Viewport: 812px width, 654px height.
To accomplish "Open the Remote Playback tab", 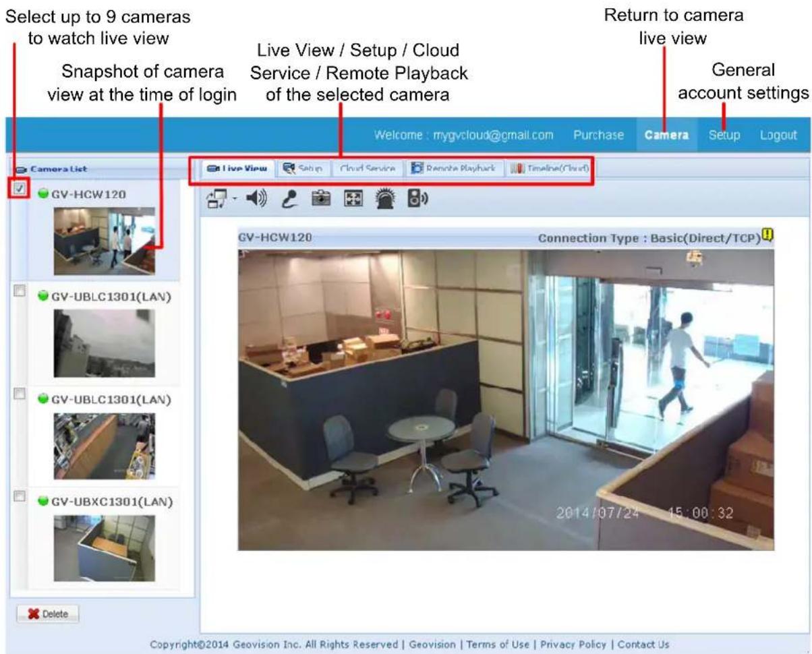I will 454,168.
